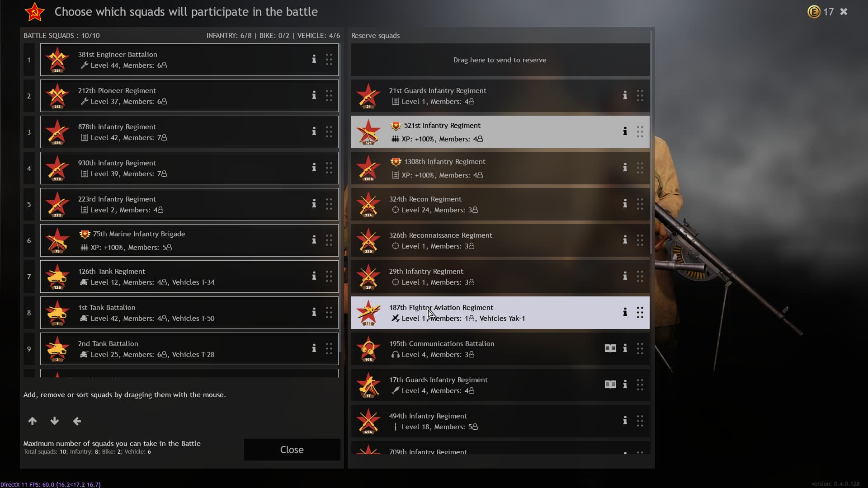The width and height of the screenshot is (868, 488).
Task: Click the Close button
Action: pos(292,450)
